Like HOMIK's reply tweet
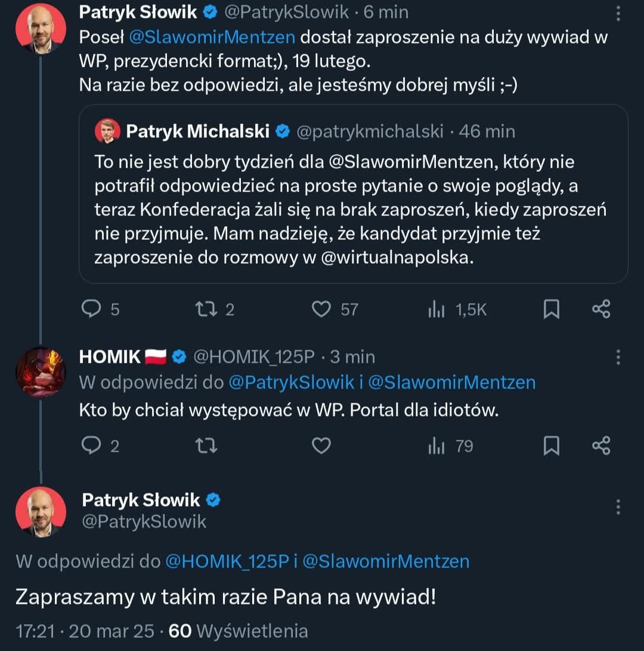644x651 pixels. tap(322, 446)
